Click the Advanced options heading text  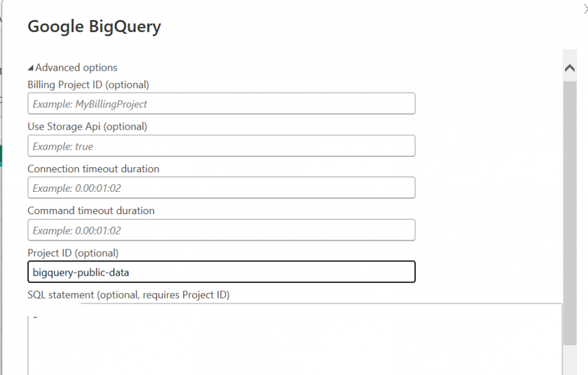click(76, 68)
